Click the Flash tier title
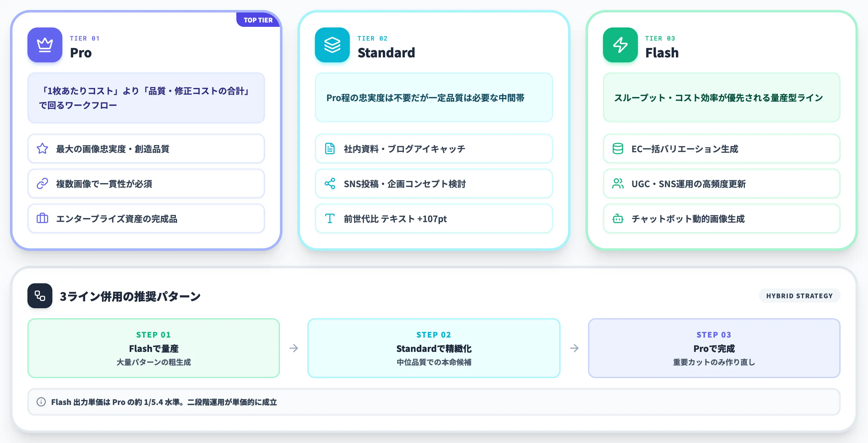This screenshot has width=868, height=443. 662,53
